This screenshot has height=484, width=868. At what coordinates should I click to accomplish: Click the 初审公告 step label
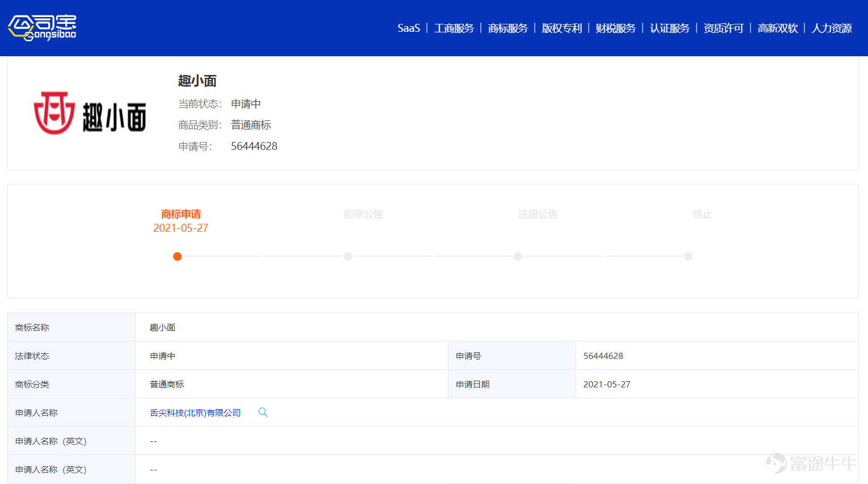point(363,214)
